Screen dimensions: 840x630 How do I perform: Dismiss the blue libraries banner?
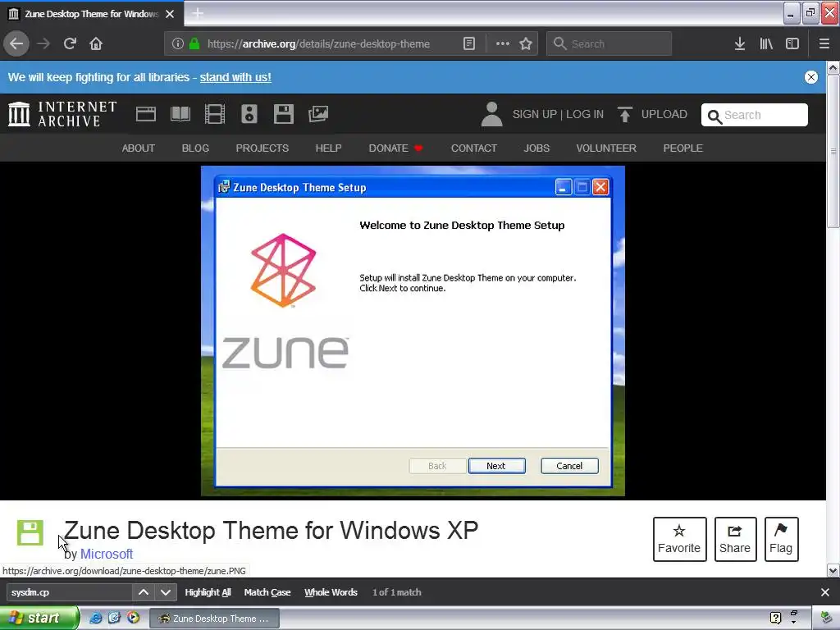[x=811, y=77]
